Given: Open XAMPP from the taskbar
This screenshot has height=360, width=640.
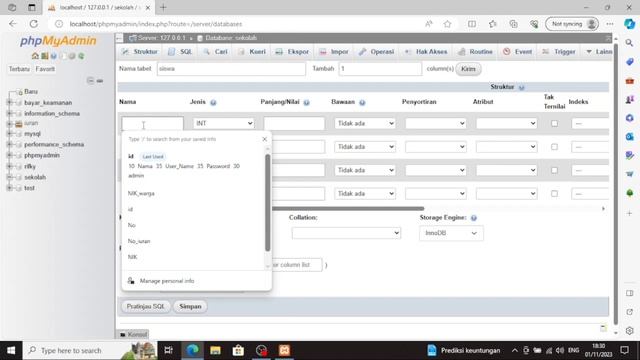Looking at the screenshot, I should 284,350.
